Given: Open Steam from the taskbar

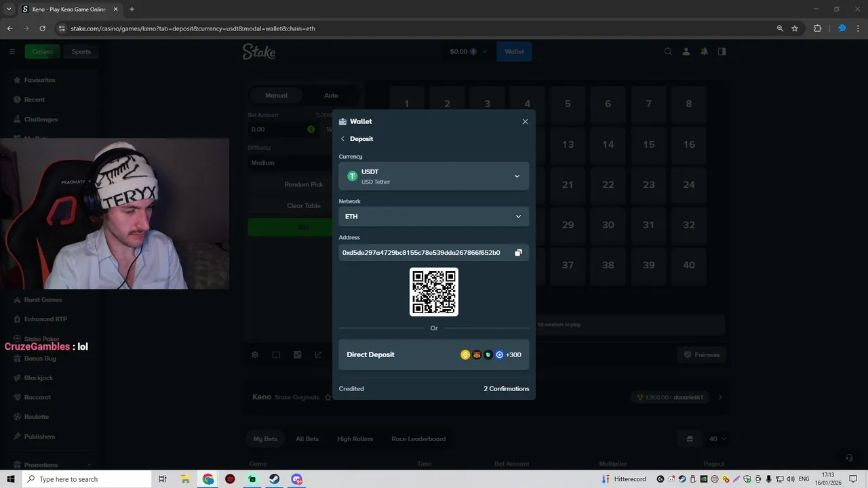Looking at the screenshot, I should (274, 479).
